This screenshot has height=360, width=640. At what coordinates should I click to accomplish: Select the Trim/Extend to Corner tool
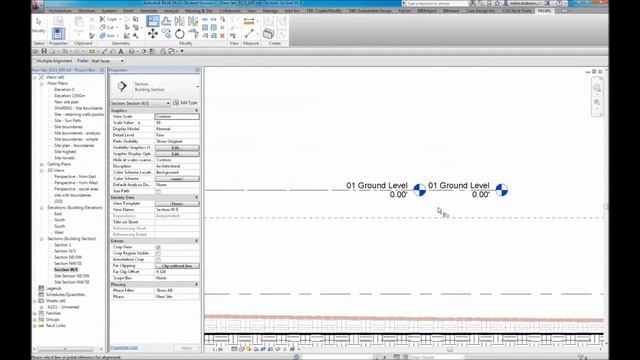[x=193, y=34]
